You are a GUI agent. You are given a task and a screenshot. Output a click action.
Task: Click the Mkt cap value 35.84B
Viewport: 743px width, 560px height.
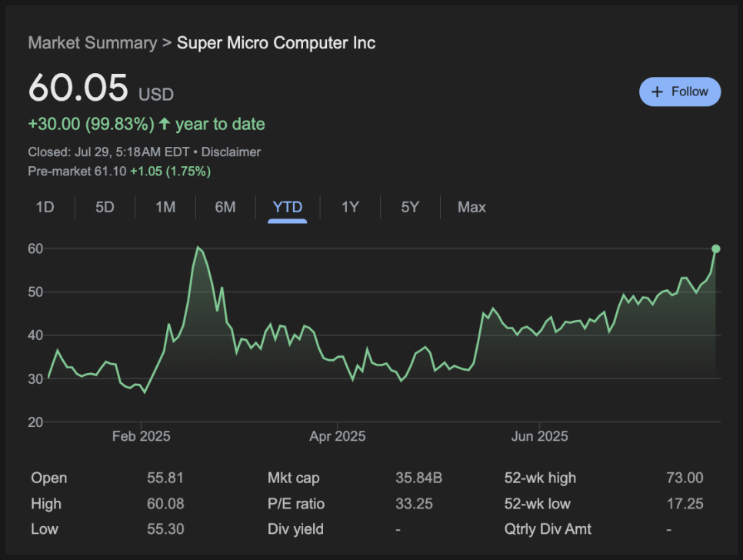point(419,478)
